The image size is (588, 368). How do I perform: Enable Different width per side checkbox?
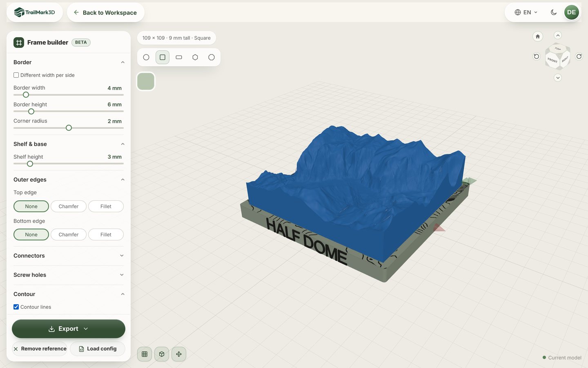pyautogui.click(x=16, y=75)
